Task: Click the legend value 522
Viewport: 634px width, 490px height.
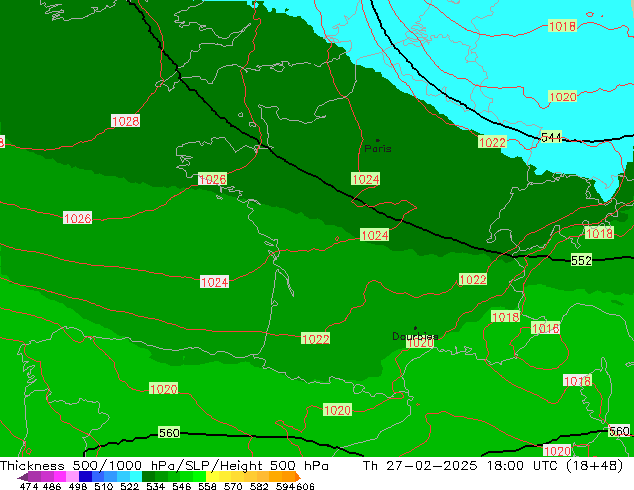Action: coord(129,486)
